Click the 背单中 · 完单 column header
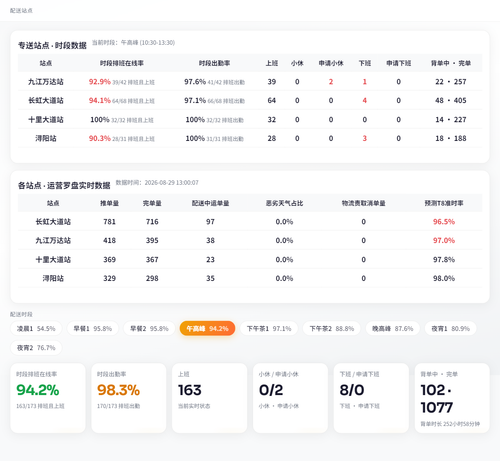The height and width of the screenshot is (461, 500). (451, 63)
